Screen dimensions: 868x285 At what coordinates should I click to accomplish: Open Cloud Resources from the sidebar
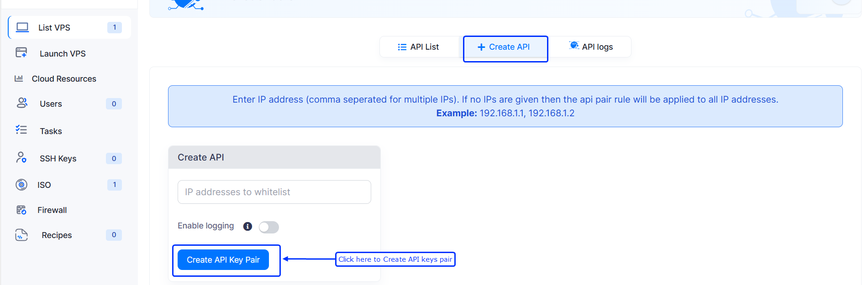point(64,79)
